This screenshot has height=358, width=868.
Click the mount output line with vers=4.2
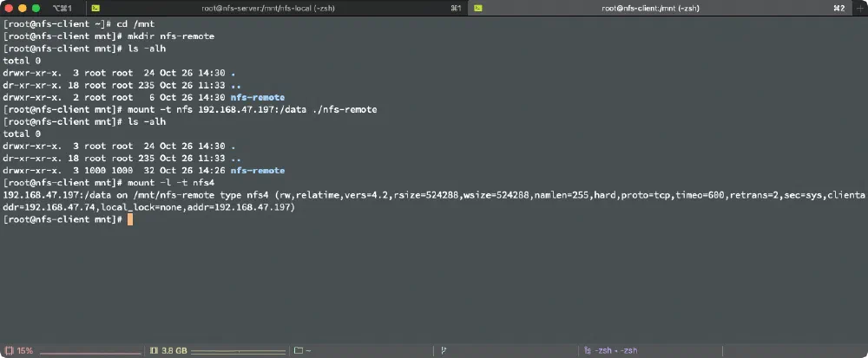click(x=434, y=194)
